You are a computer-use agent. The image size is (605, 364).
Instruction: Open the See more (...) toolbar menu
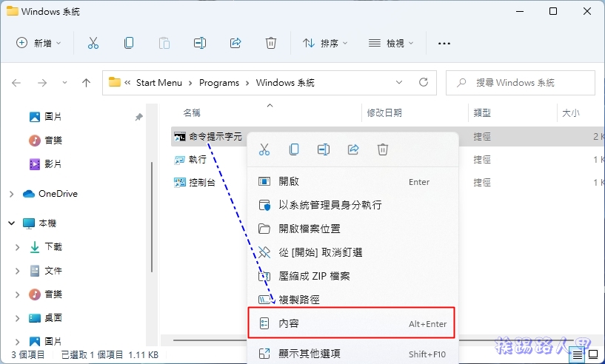444,44
